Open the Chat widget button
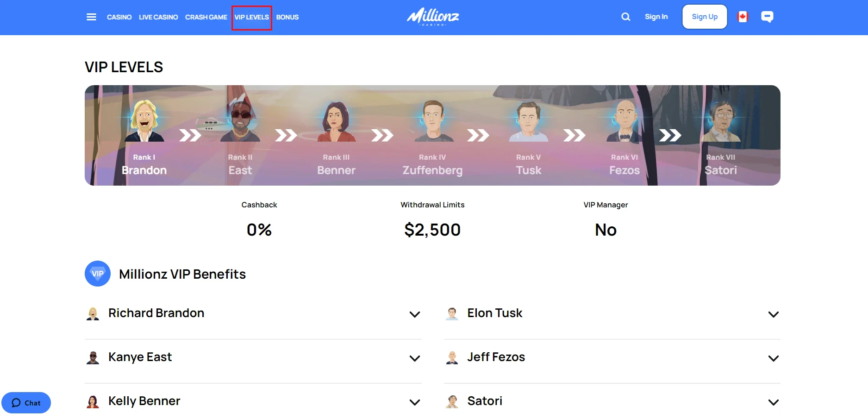868x418 pixels. pyautogui.click(x=26, y=403)
